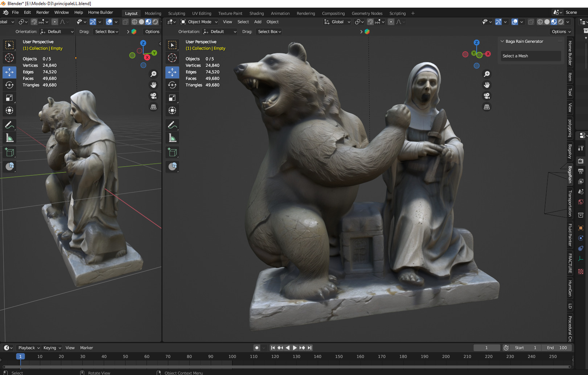This screenshot has width=588, height=375.
Task: Activate the Rotate tool in right viewport
Action: click(x=172, y=85)
